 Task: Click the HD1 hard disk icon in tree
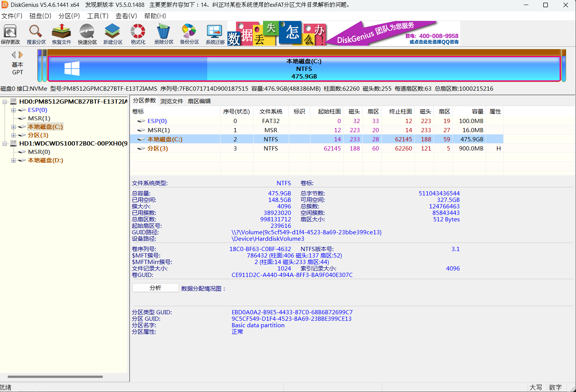pos(14,144)
